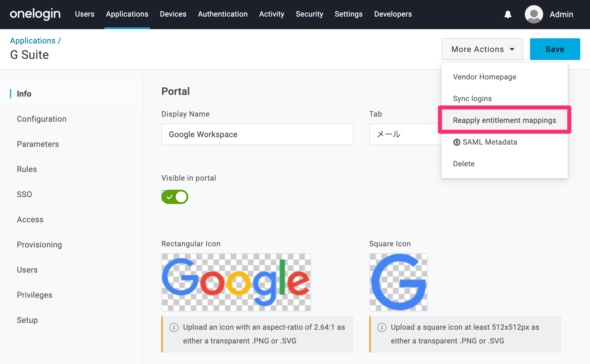
Task: Click the square Google G icon thumbnail
Action: 399,282
